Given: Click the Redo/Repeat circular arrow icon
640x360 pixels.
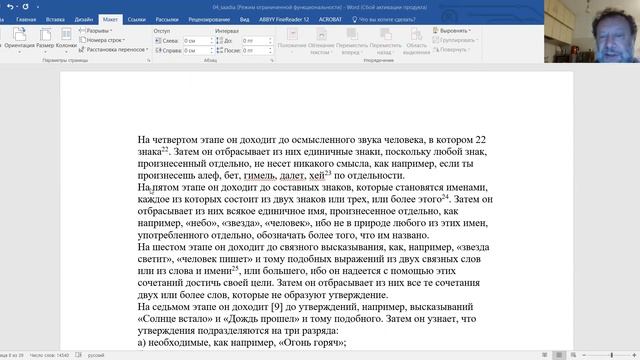Looking at the screenshot, I should click(25, 7).
